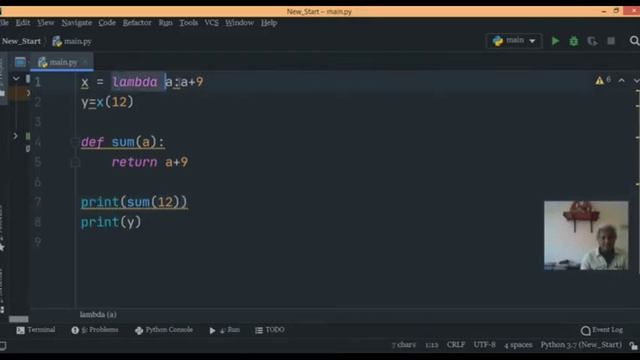Open the Window menu

tap(239, 23)
